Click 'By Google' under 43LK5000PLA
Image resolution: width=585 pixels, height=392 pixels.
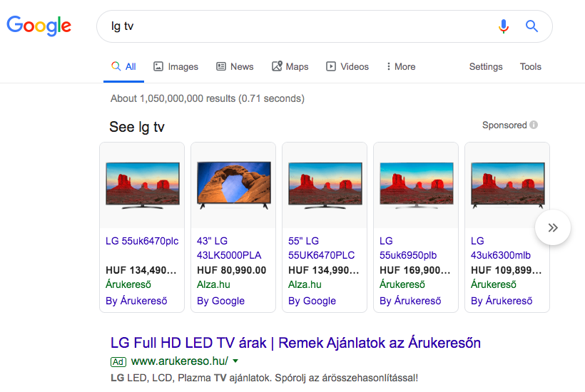(221, 301)
